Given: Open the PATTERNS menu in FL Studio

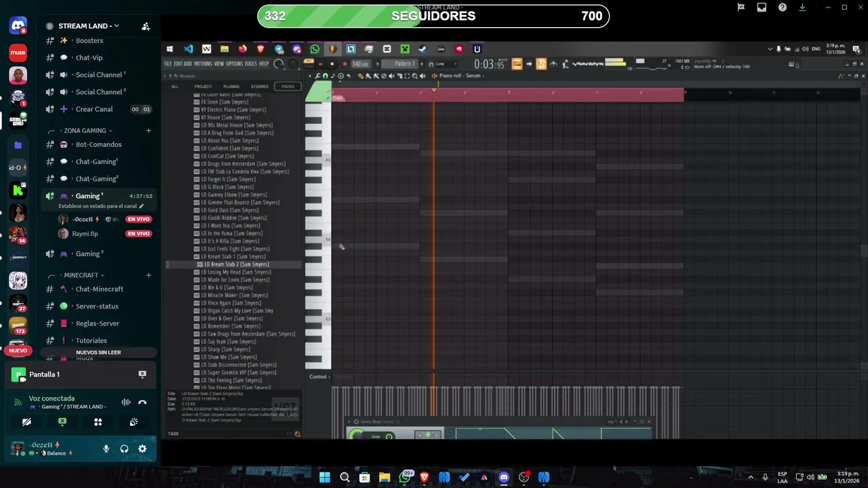Looking at the screenshot, I should coord(203,64).
